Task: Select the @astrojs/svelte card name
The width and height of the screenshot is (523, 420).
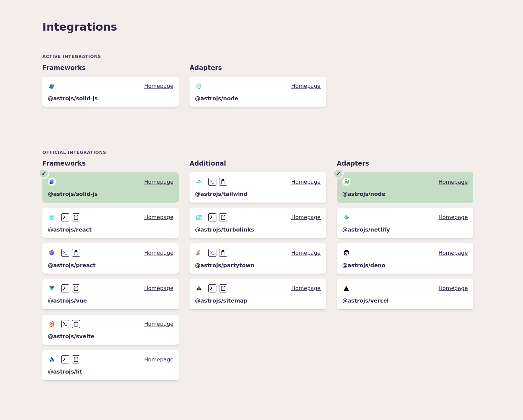Action: (x=71, y=336)
